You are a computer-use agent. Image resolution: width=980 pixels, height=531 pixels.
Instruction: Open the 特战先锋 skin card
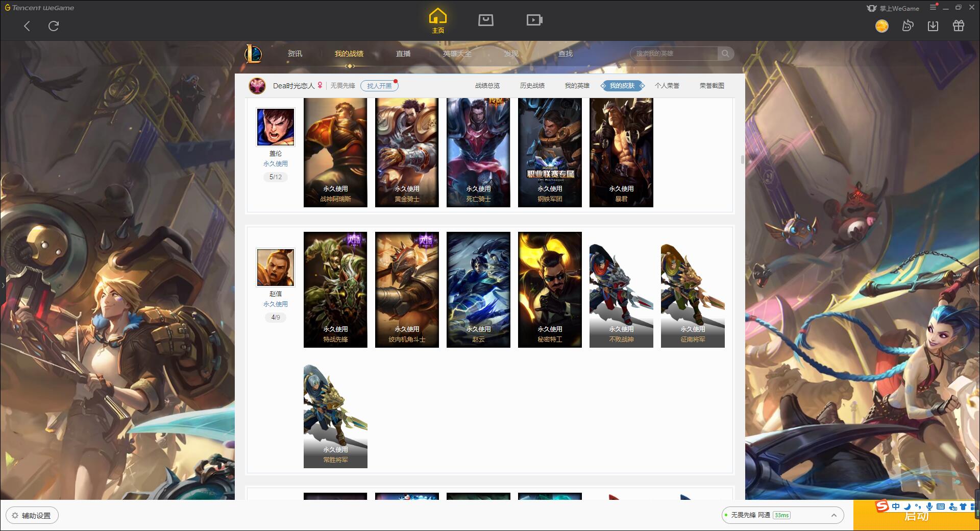click(x=335, y=289)
